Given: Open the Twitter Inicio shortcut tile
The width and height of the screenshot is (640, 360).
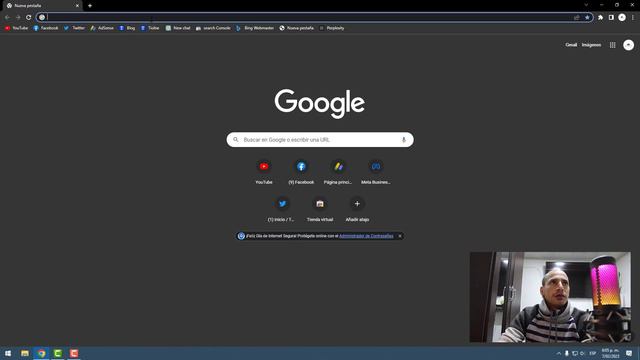Looking at the screenshot, I should click(282, 209).
